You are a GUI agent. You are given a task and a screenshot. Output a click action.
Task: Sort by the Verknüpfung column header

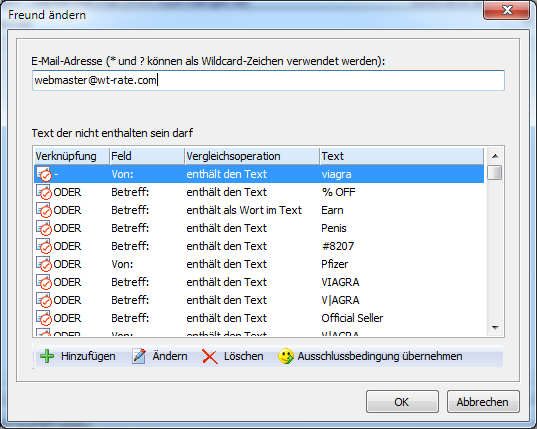(x=71, y=156)
